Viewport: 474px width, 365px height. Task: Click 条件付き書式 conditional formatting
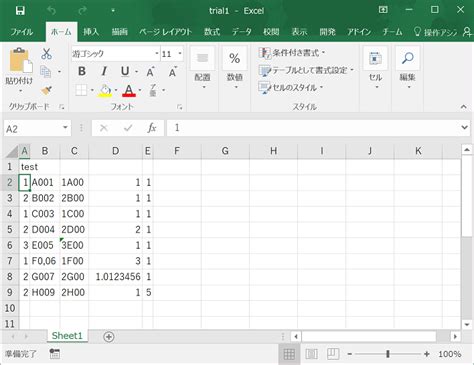(x=292, y=53)
